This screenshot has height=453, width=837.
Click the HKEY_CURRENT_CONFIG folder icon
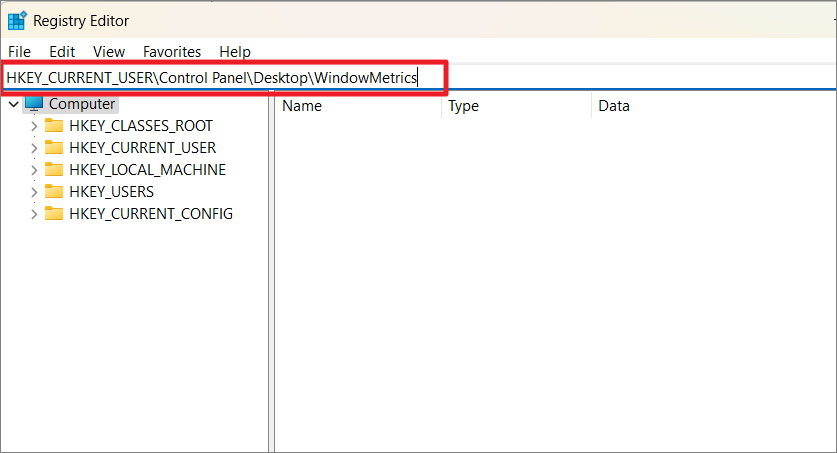pos(54,213)
